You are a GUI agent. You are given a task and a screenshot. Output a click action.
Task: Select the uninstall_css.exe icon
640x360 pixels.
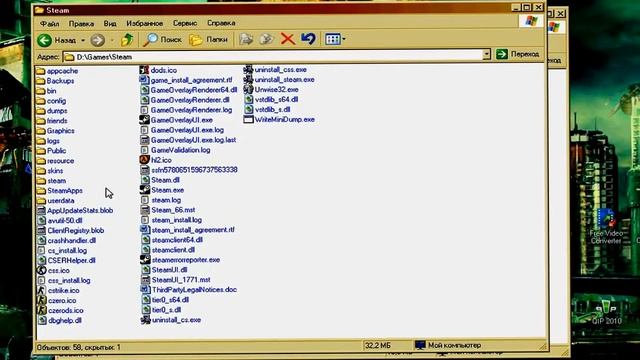(248, 69)
